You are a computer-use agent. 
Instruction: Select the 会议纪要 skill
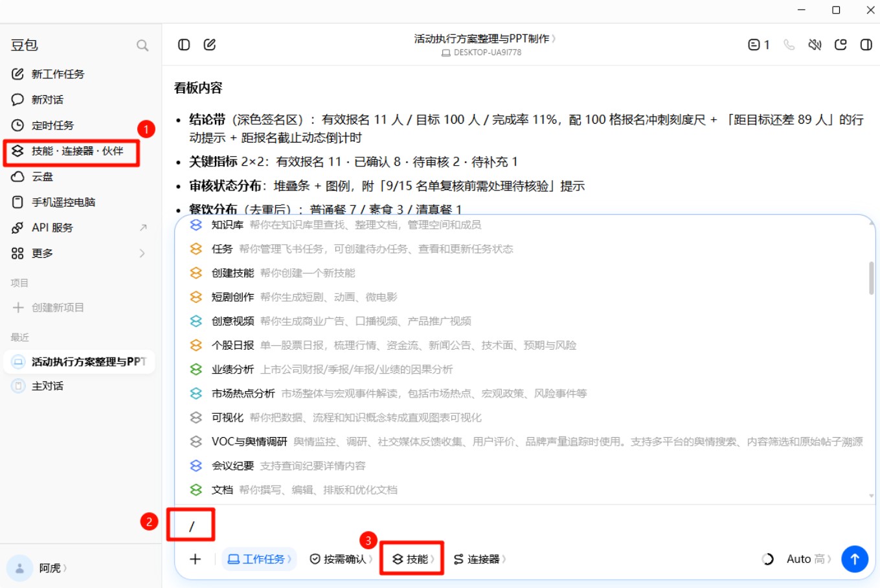[525, 466]
